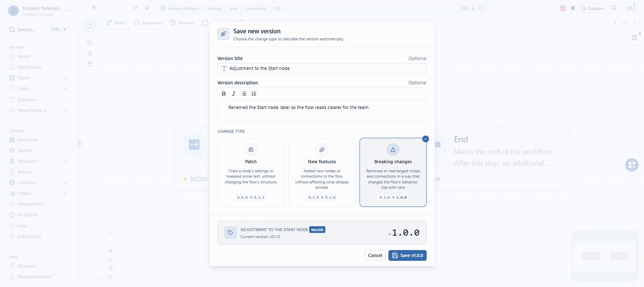Click the home icon in top bar

[x=147, y=8]
